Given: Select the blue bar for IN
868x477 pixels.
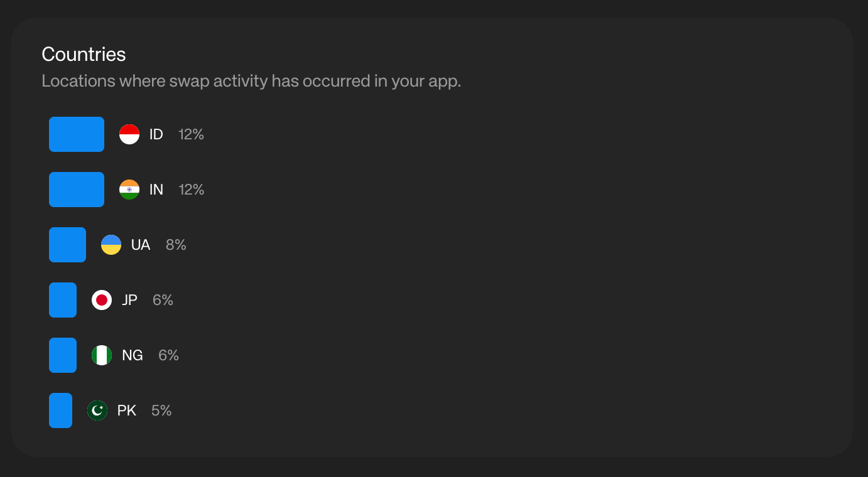Looking at the screenshot, I should click(x=77, y=190).
